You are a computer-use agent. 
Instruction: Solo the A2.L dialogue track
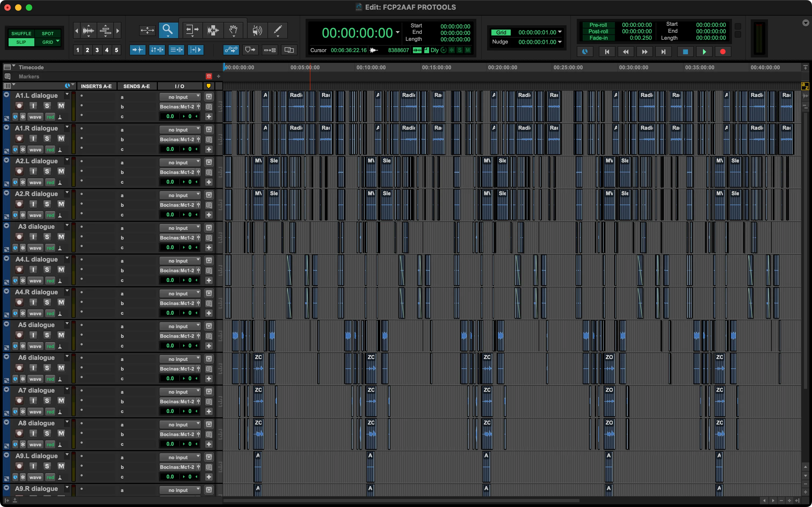pyautogui.click(x=47, y=171)
